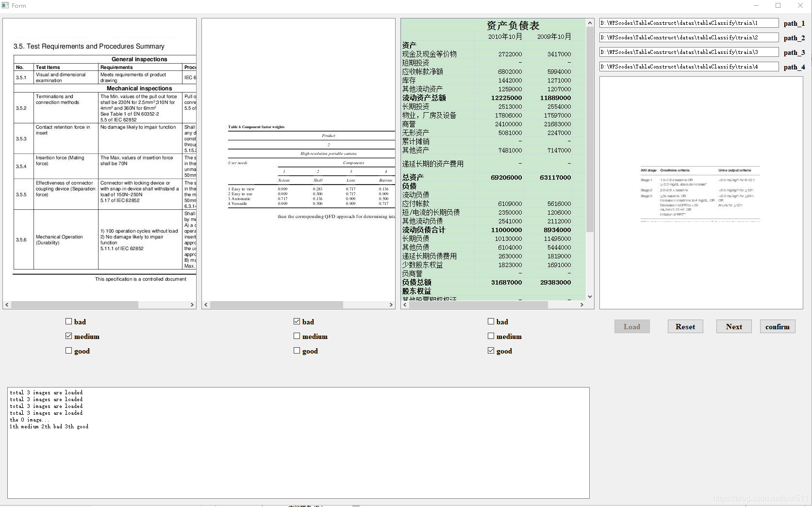The width and height of the screenshot is (812, 507).
Task: Click the disabled Load button
Action: pos(631,326)
